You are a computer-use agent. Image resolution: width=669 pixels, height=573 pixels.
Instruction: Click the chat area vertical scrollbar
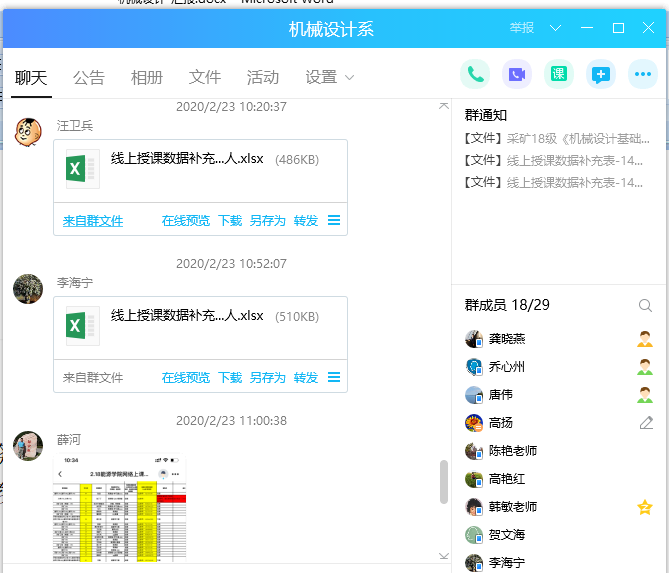coord(444,481)
